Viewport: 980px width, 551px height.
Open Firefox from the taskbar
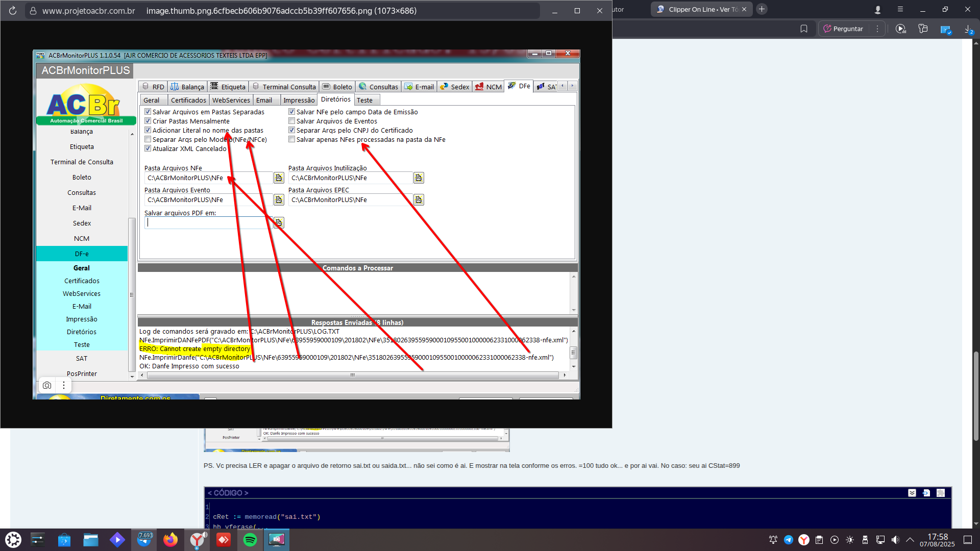(170, 540)
